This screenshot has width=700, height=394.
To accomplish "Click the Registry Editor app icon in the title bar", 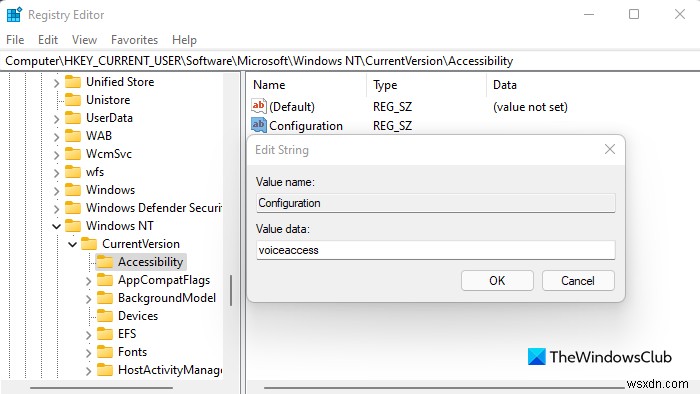I will (x=14, y=14).
